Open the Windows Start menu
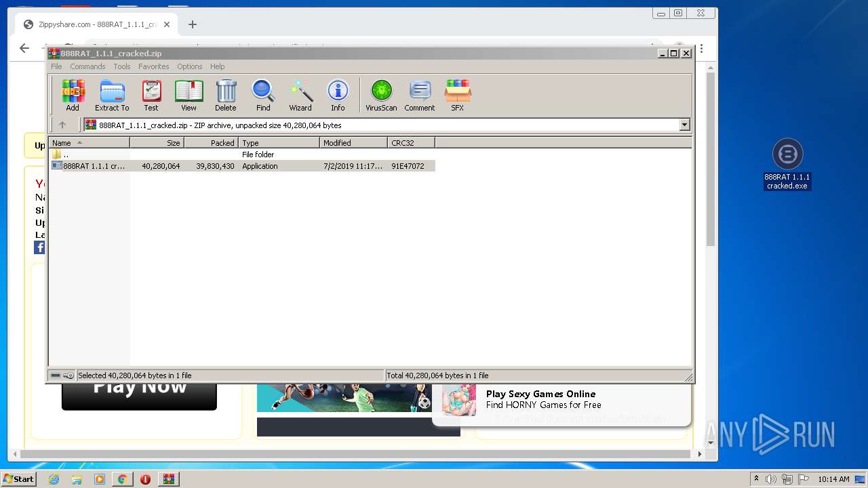The image size is (868, 488). 18,479
